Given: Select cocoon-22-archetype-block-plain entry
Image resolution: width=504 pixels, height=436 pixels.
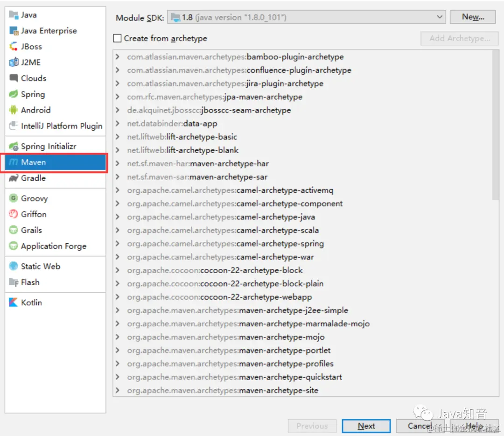Looking at the screenshot, I should [x=225, y=284].
